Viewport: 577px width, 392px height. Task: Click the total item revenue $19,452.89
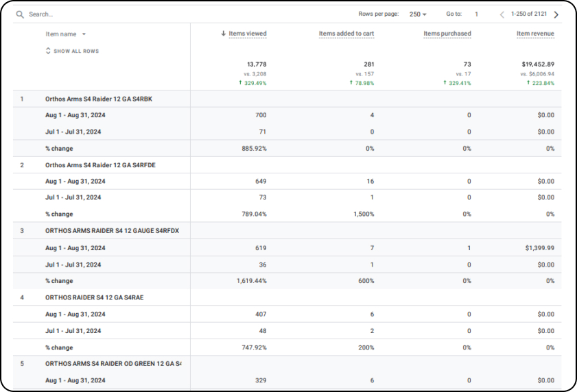[538, 64]
